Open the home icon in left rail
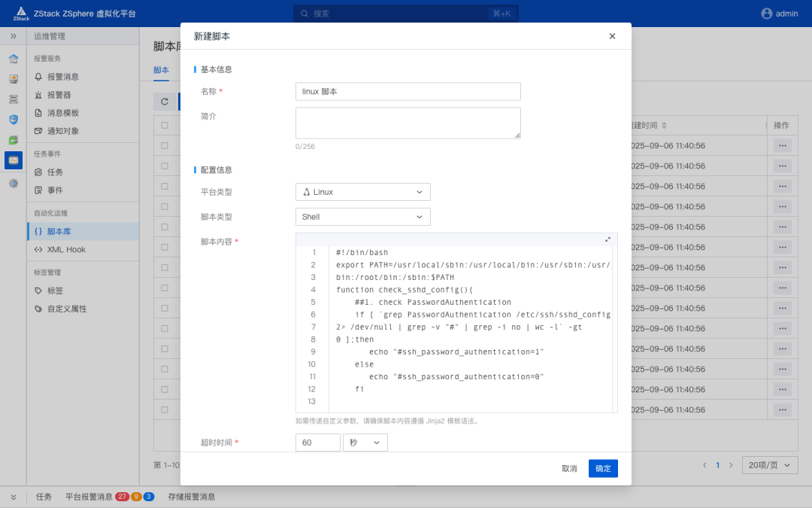 14,59
